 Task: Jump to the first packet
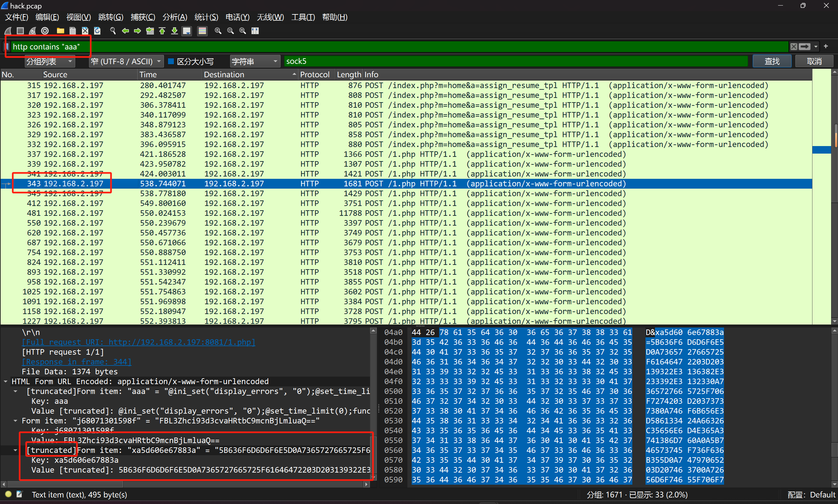(x=162, y=31)
